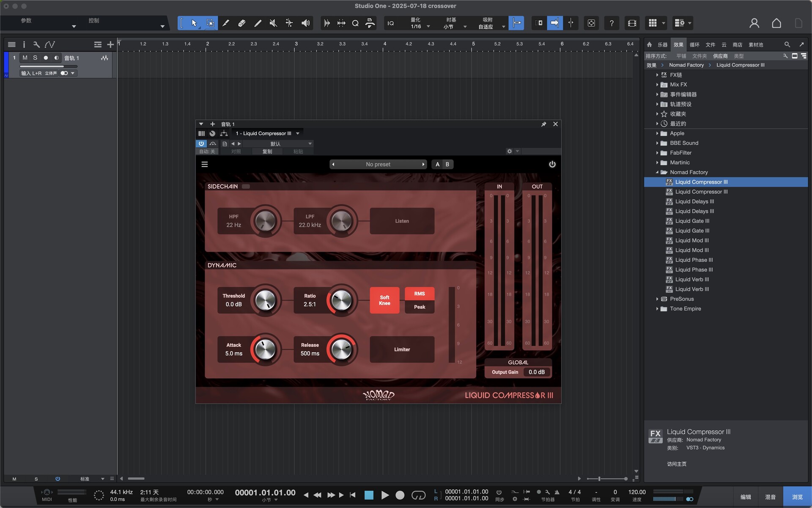Image resolution: width=812 pixels, height=508 pixels.
Task: Select the Arrow tool in toolbar
Action: click(194, 23)
